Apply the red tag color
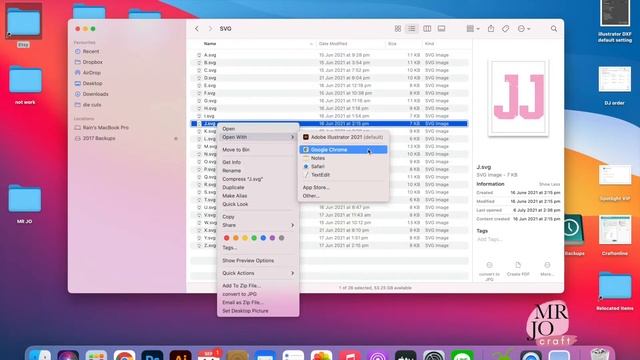 pos(227,238)
